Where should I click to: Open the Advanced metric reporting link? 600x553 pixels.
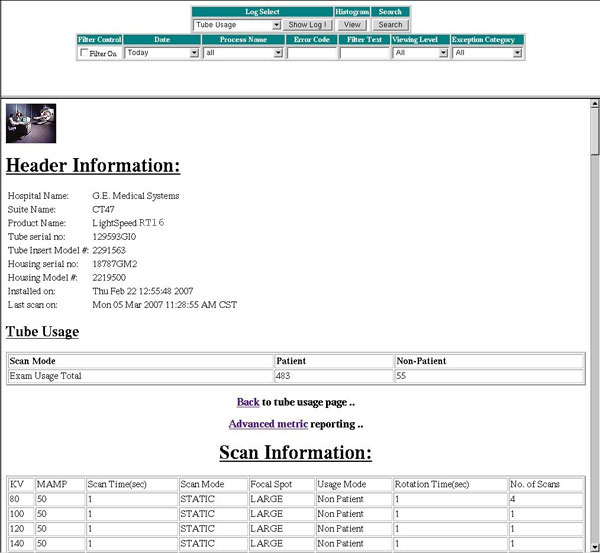point(268,424)
